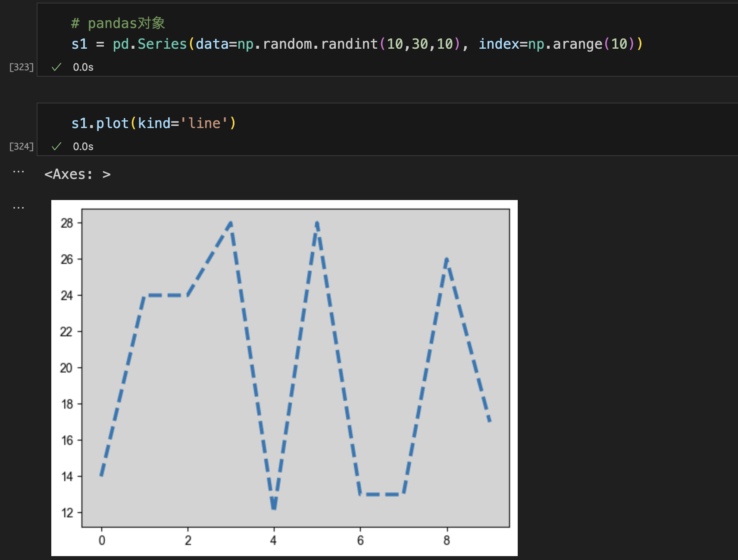The height and width of the screenshot is (560, 738).
Task: Click the success checkmark of cell 324
Action: tap(56, 147)
